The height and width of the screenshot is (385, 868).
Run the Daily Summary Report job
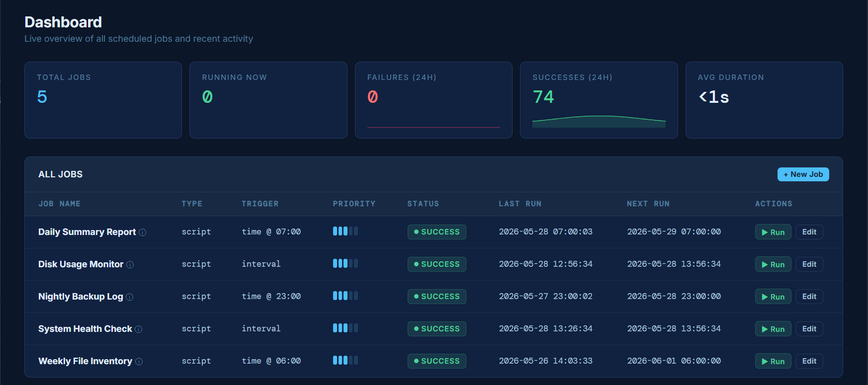[773, 232]
